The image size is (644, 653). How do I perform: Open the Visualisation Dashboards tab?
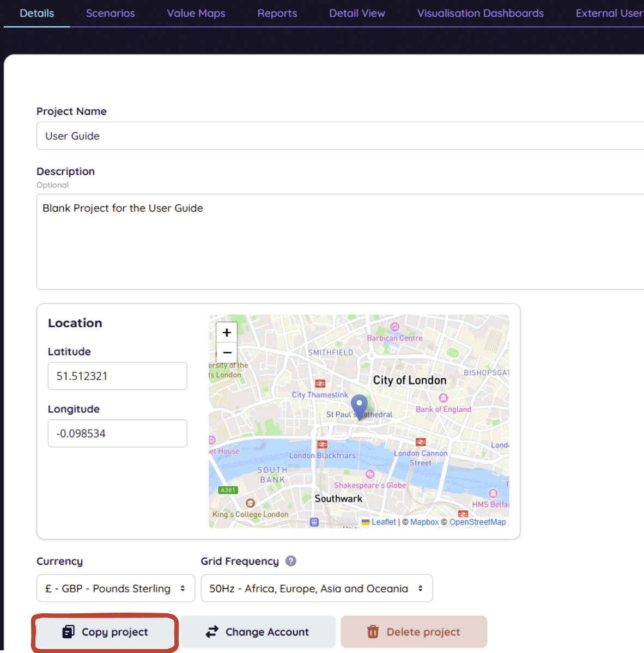(480, 13)
